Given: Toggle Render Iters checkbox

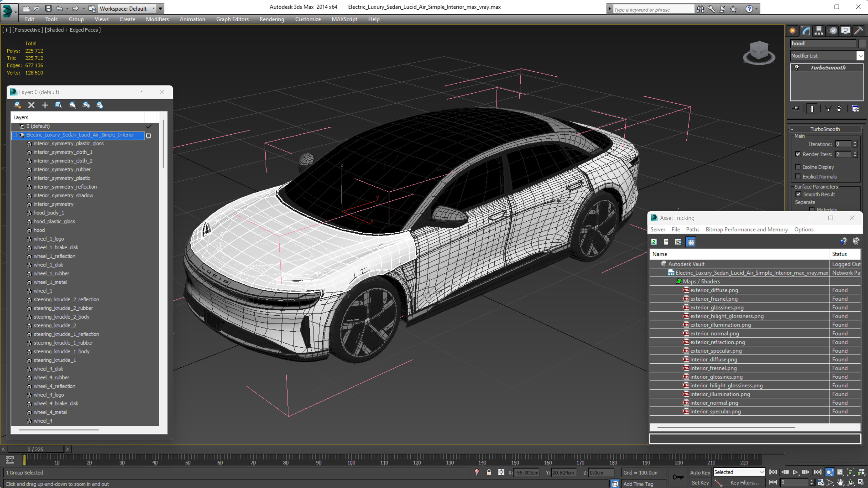Looking at the screenshot, I should coord(798,154).
